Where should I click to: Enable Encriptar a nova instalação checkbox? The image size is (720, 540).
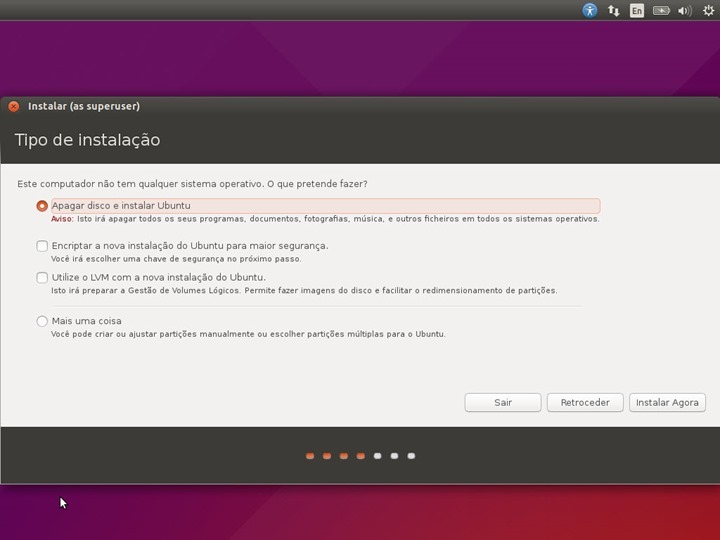click(42, 246)
